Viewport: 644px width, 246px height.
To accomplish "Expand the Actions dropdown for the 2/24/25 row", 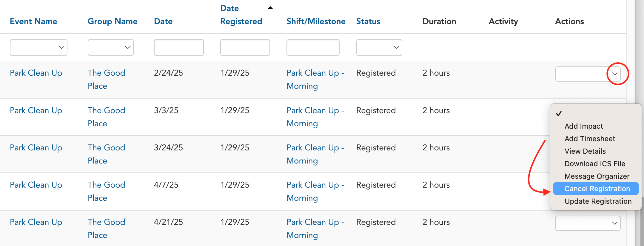I will tap(588, 74).
